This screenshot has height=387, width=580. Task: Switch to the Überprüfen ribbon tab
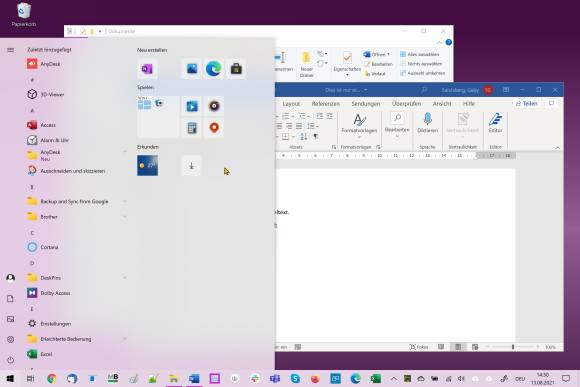[406, 104]
